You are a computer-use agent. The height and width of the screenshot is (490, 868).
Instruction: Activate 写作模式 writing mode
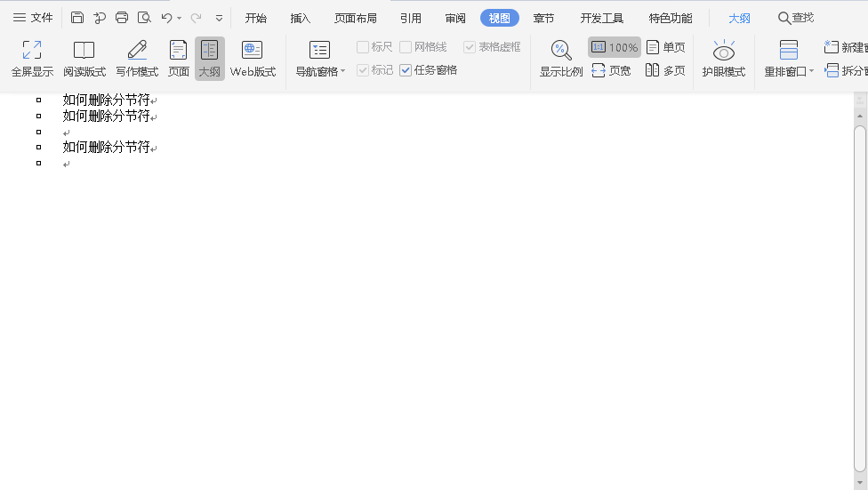[137, 59]
